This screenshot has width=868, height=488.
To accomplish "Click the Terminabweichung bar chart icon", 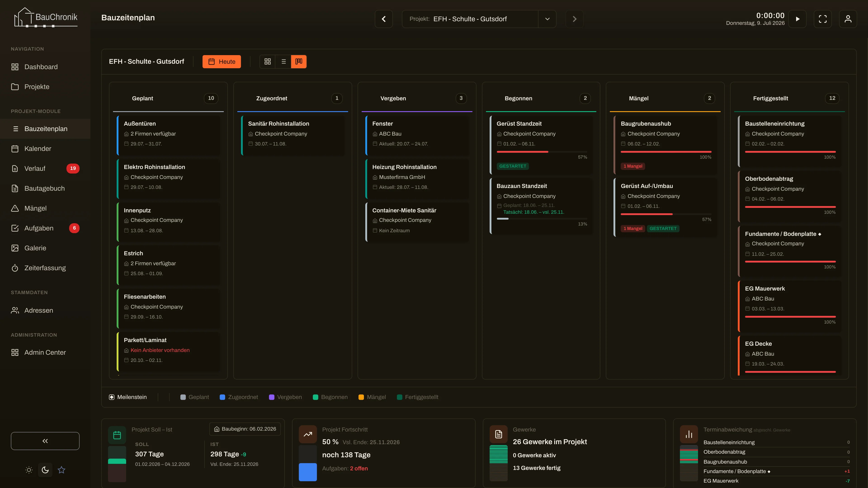I will pos(689,434).
